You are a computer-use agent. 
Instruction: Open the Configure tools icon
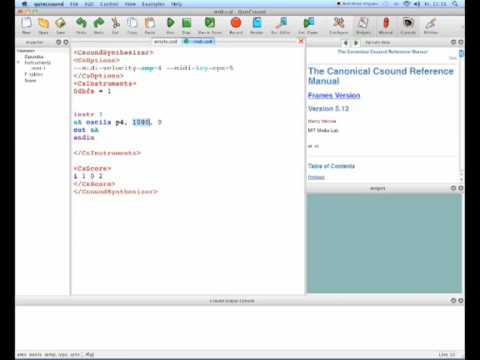point(339,25)
